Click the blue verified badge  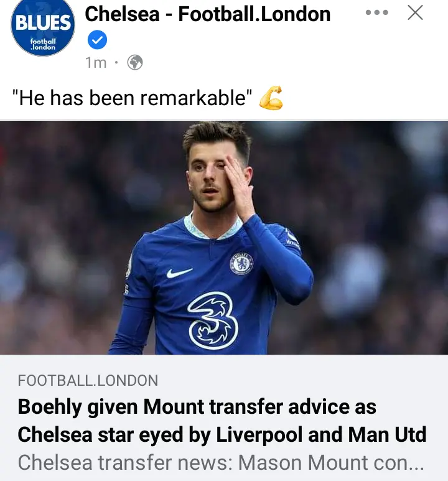[x=96, y=40]
